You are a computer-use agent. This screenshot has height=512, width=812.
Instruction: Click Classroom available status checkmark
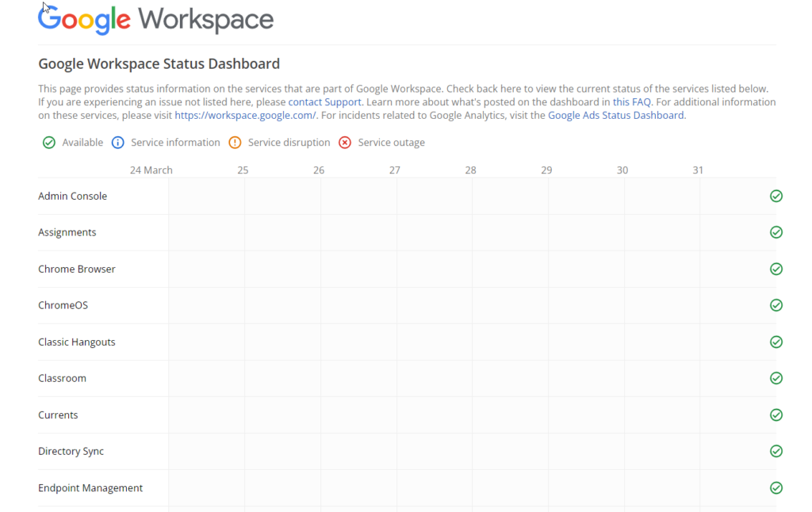776,378
